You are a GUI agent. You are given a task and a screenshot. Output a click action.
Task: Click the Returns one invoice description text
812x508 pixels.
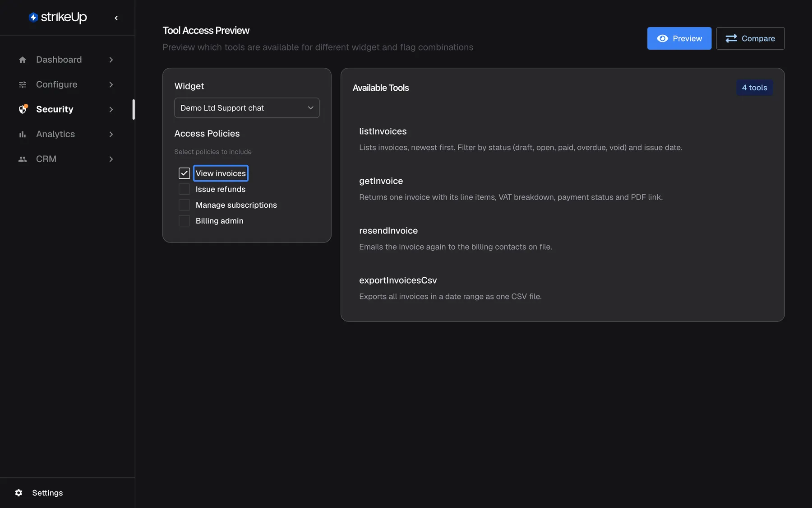pos(511,197)
